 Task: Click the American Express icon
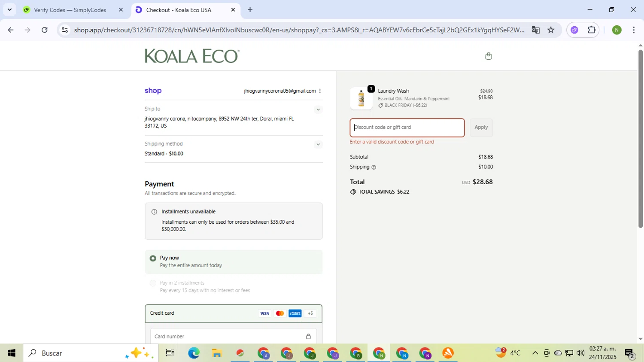(295, 313)
